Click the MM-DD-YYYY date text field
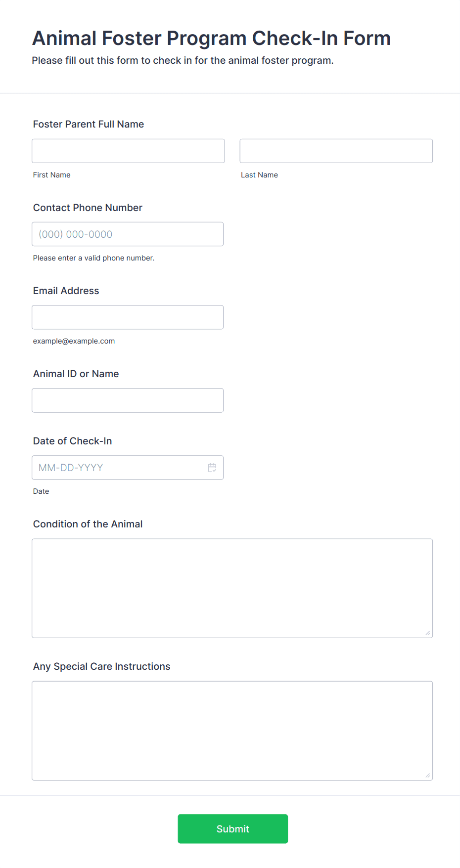This screenshot has width=460, height=868. click(x=119, y=468)
